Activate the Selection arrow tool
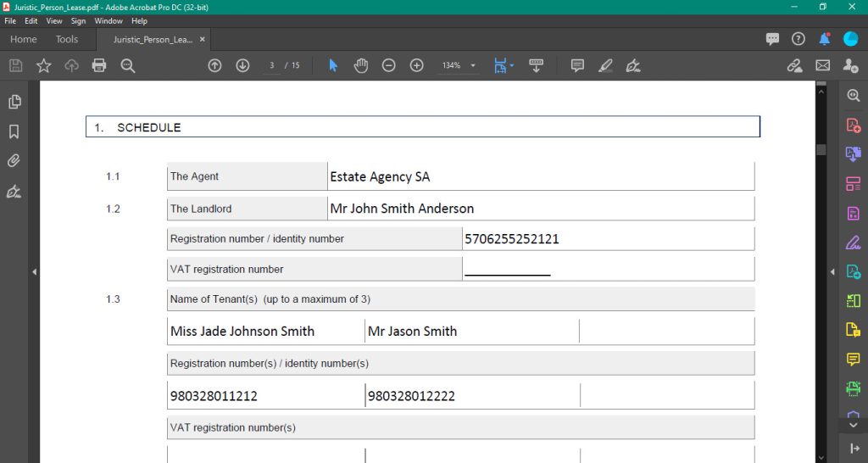 pos(333,65)
